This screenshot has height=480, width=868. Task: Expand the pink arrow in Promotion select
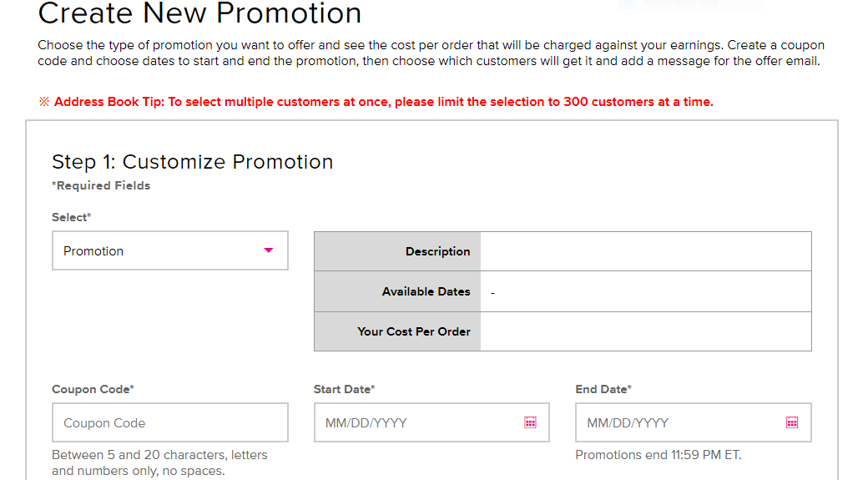click(x=269, y=250)
